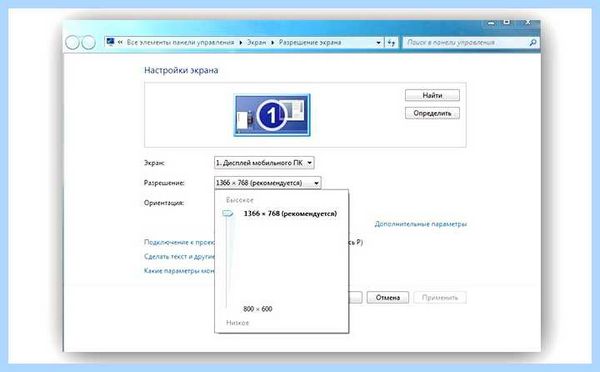Viewport: 600px width, 372px height.
Task: Click the breadcrumb arrow before Экран
Action: point(240,42)
